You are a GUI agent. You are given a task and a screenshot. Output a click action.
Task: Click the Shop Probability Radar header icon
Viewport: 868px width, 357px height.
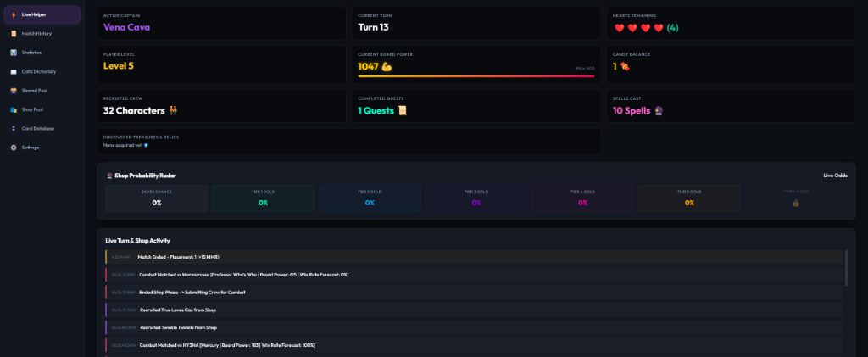click(108, 176)
